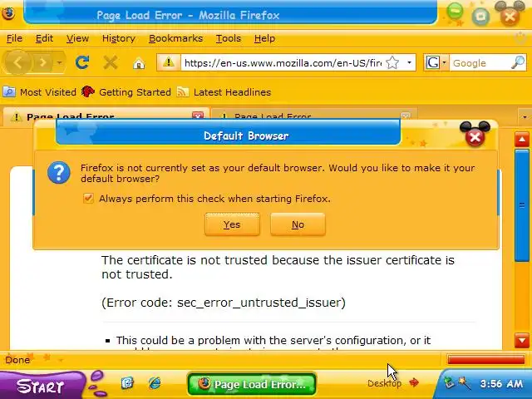Open the Bookmarks menu
This screenshot has height=399, width=532.
click(175, 38)
